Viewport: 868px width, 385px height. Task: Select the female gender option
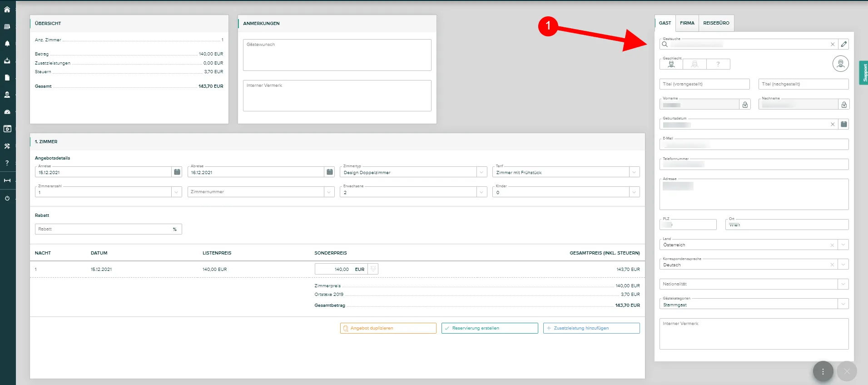tap(694, 64)
